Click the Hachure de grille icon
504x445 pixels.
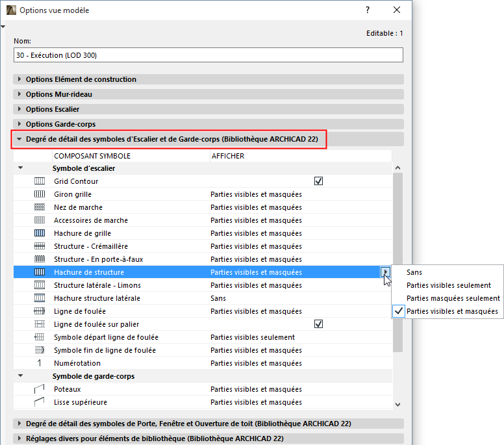(x=40, y=233)
